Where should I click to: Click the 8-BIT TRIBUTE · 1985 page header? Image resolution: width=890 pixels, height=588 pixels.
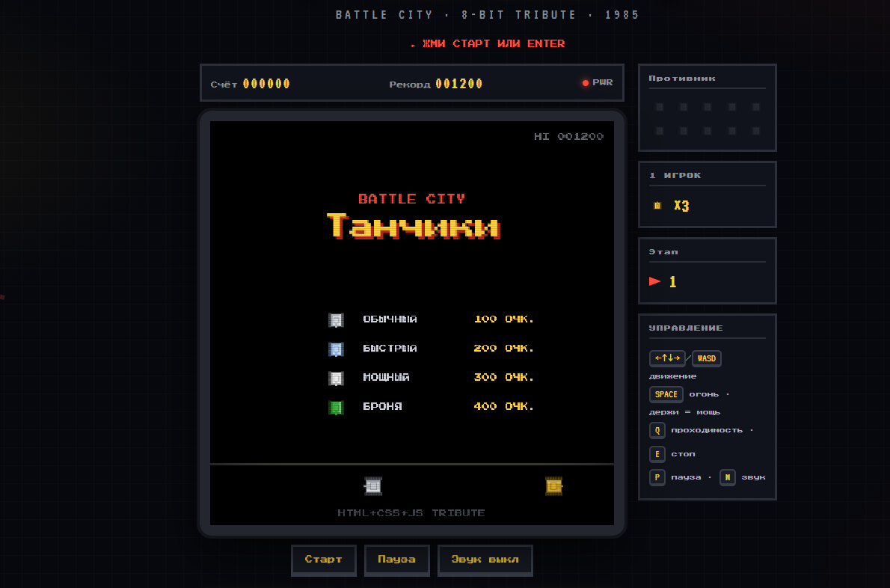550,15
